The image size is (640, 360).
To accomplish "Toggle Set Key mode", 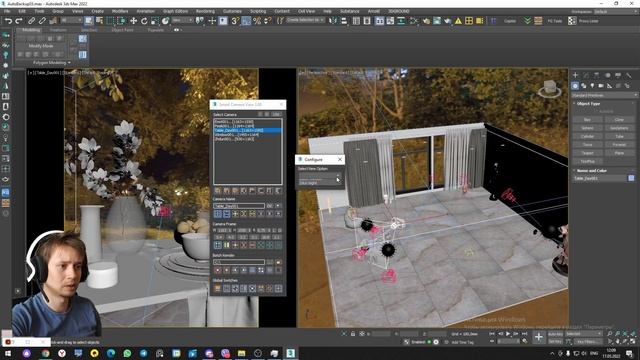I will point(555,341).
